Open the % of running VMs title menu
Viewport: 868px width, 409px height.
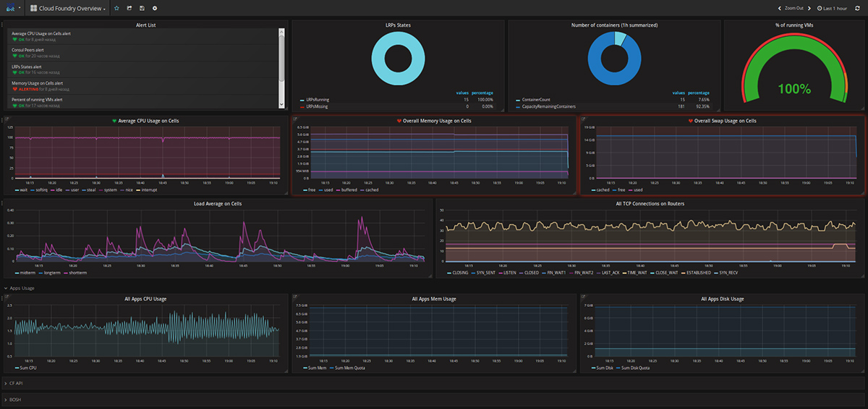(x=793, y=25)
